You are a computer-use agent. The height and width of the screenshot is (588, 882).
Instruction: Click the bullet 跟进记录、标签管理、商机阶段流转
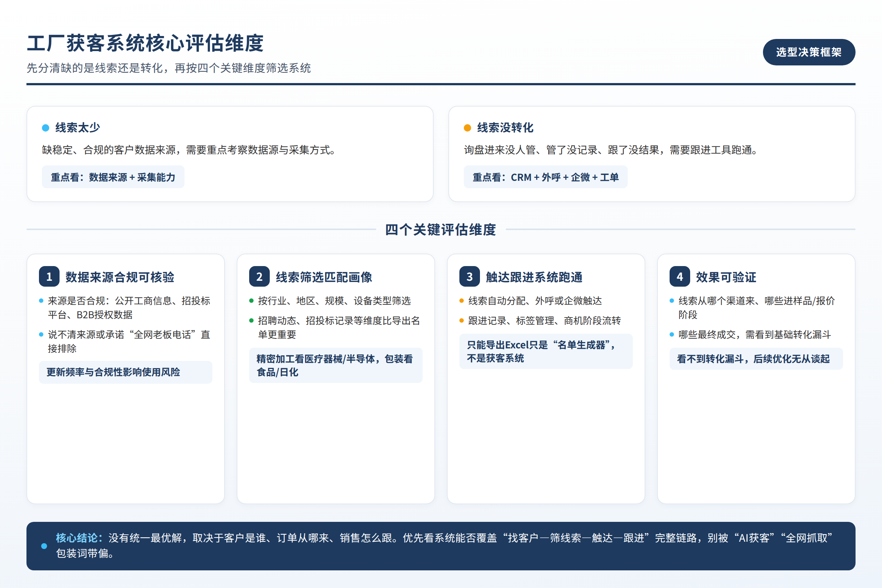coord(545,320)
